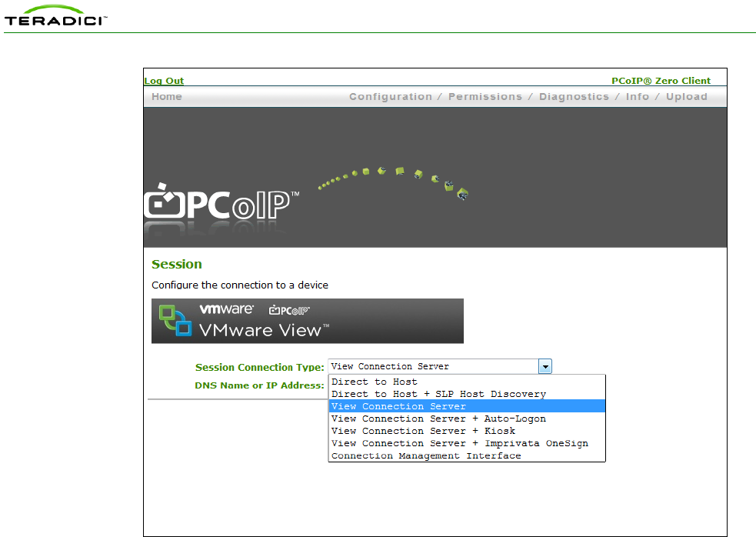Click the Teradici logo

[x=55, y=16]
